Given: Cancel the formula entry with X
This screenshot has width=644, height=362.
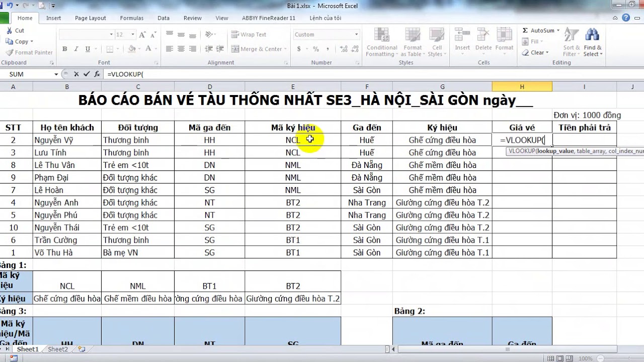Looking at the screenshot, I should pos(76,74).
